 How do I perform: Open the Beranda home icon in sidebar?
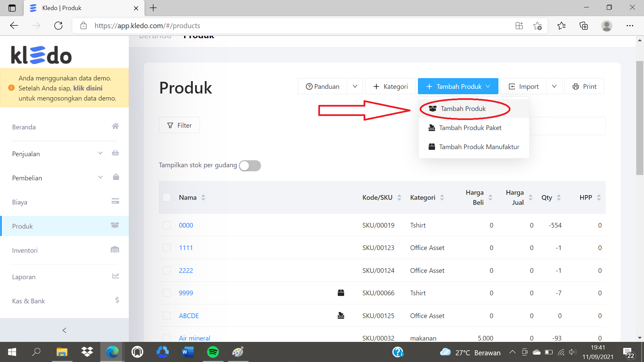[x=115, y=126]
